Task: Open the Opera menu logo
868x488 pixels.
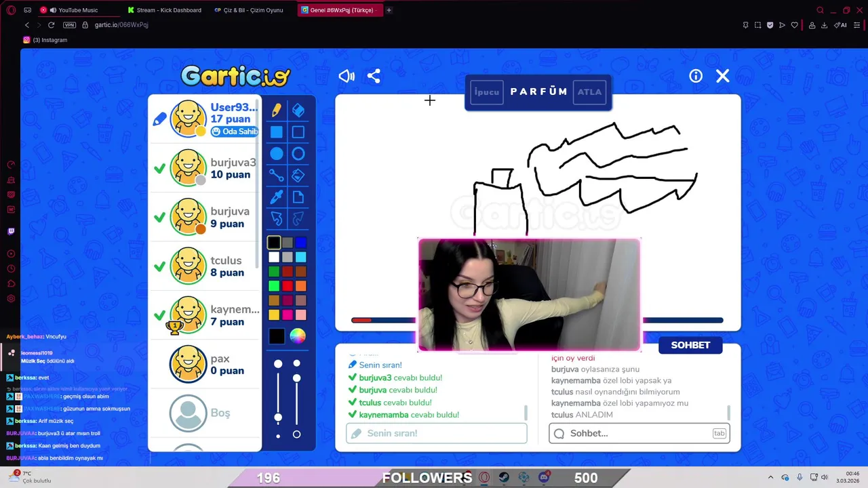Action: tap(11, 10)
